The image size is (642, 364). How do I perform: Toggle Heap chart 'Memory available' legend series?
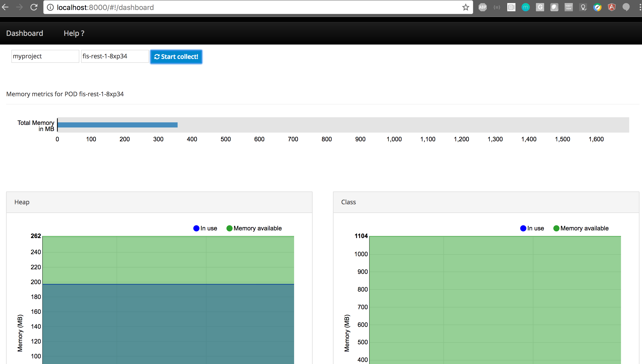coord(254,228)
